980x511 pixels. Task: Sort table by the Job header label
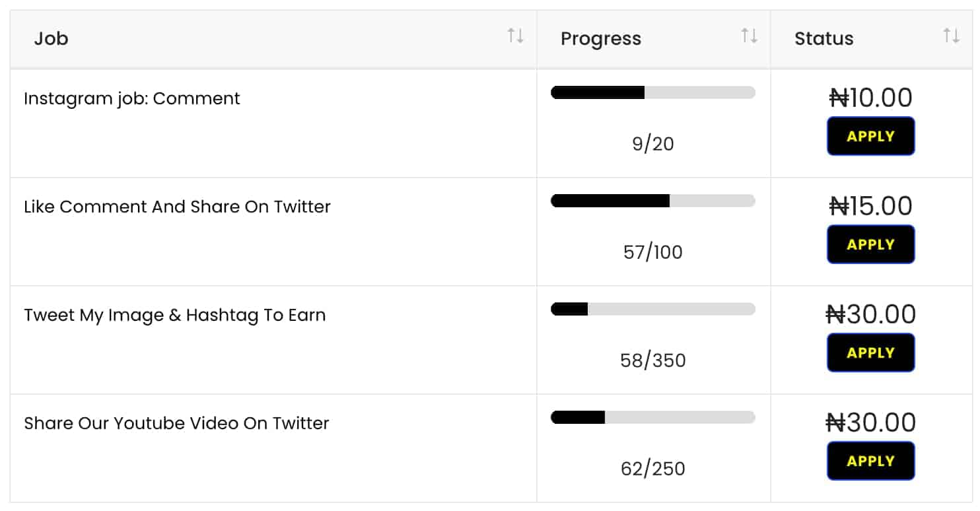click(52, 39)
